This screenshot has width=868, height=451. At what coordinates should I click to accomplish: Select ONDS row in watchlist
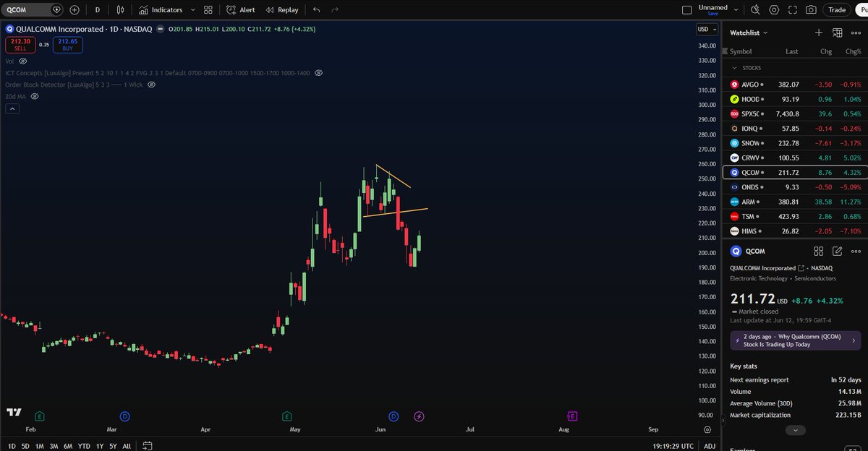[794, 187]
